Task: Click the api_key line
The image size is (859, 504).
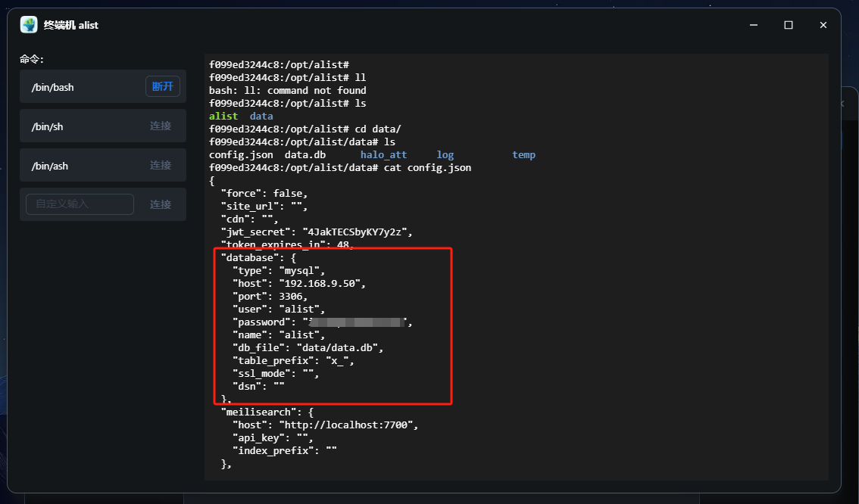Action: (273, 438)
